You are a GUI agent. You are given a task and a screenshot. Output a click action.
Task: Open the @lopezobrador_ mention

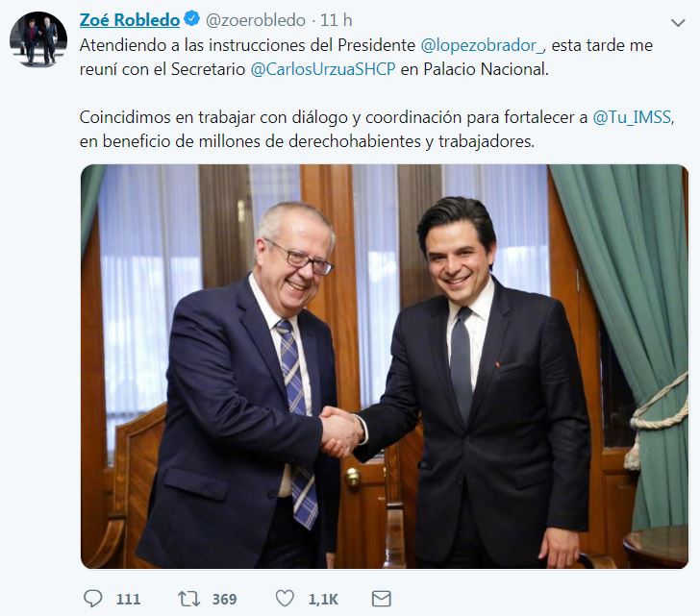[483, 45]
